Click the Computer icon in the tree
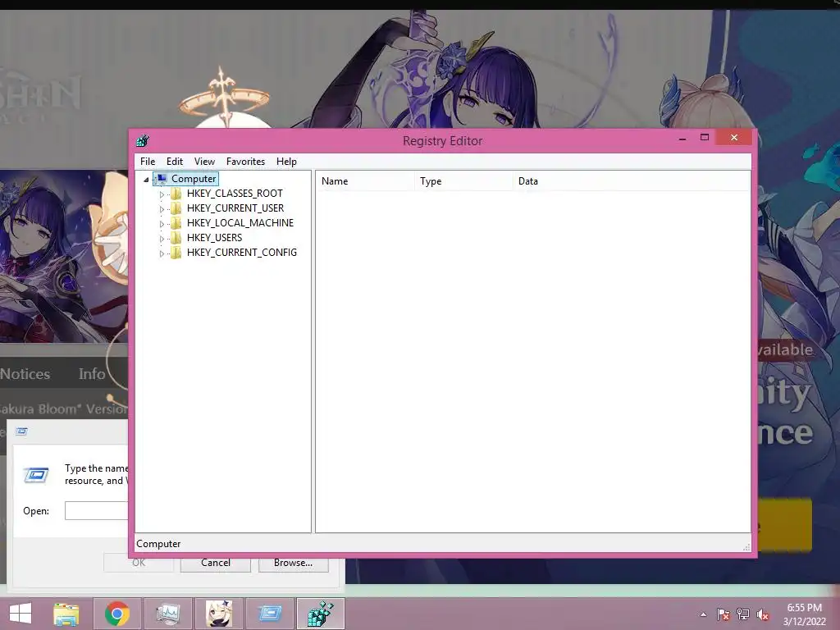This screenshot has height=630, width=840. click(162, 179)
